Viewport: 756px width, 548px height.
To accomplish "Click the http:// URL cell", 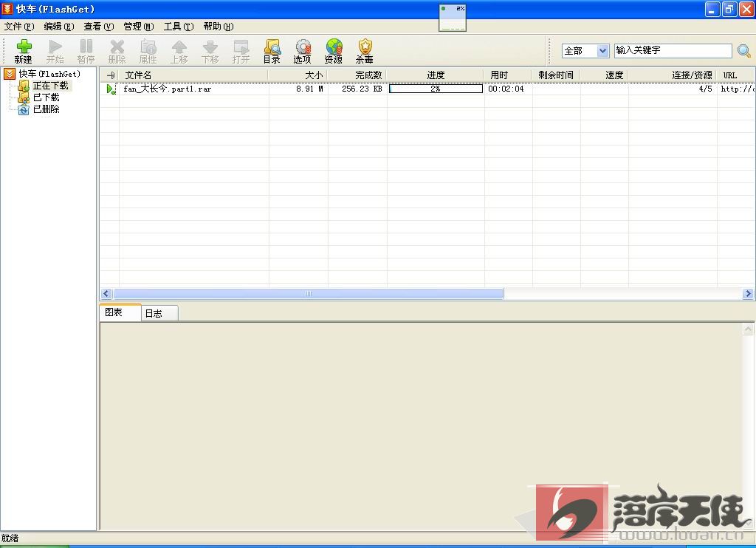I will coord(738,89).
